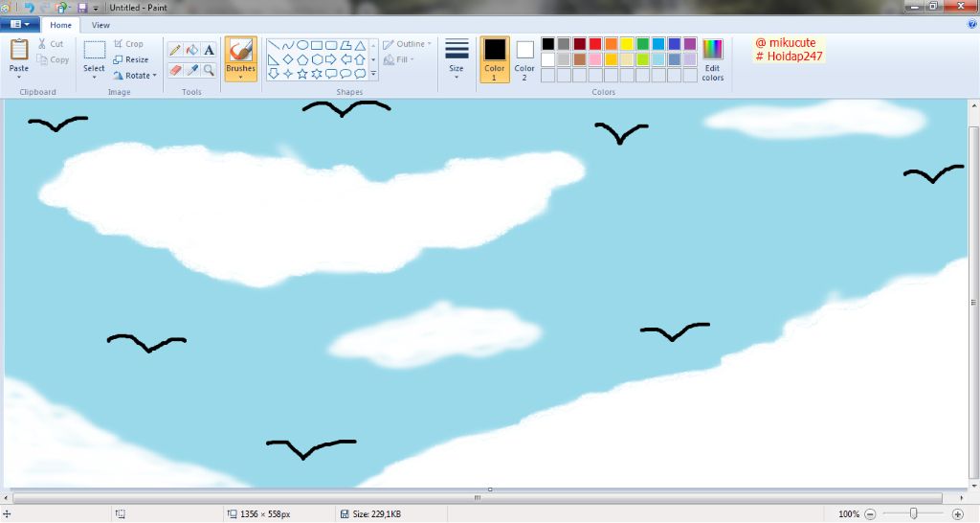Pick the yellow color swatch
This screenshot has width=980, height=523.
[x=627, y=44]
